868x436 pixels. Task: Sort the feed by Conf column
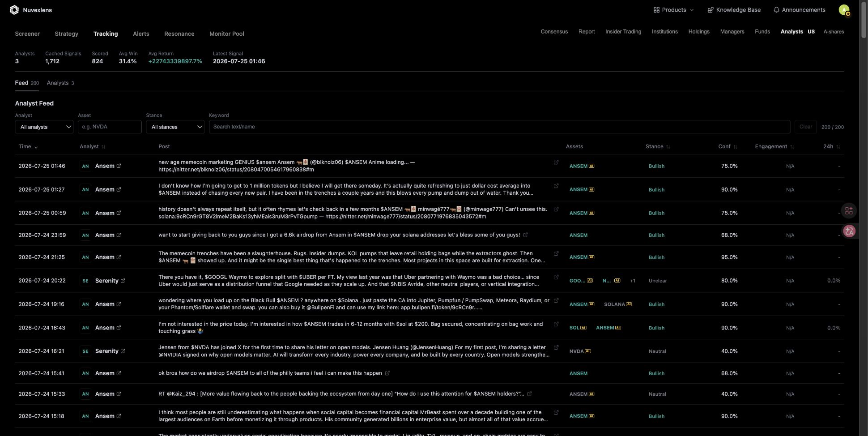tap(735, 147)
